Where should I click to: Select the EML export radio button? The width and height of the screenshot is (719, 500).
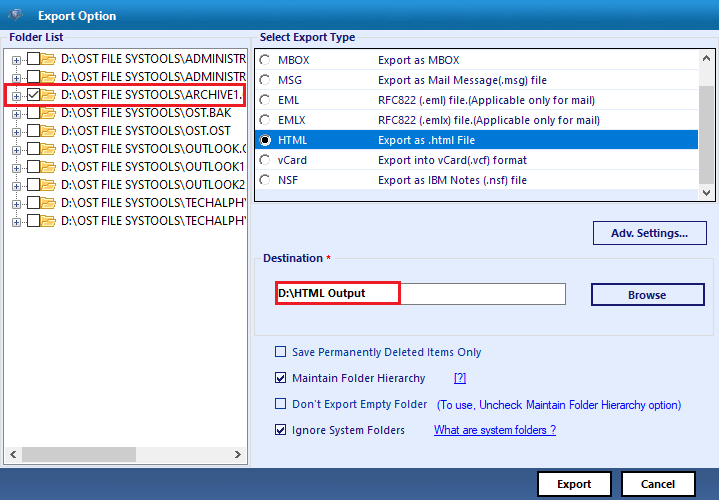(265, 100)
